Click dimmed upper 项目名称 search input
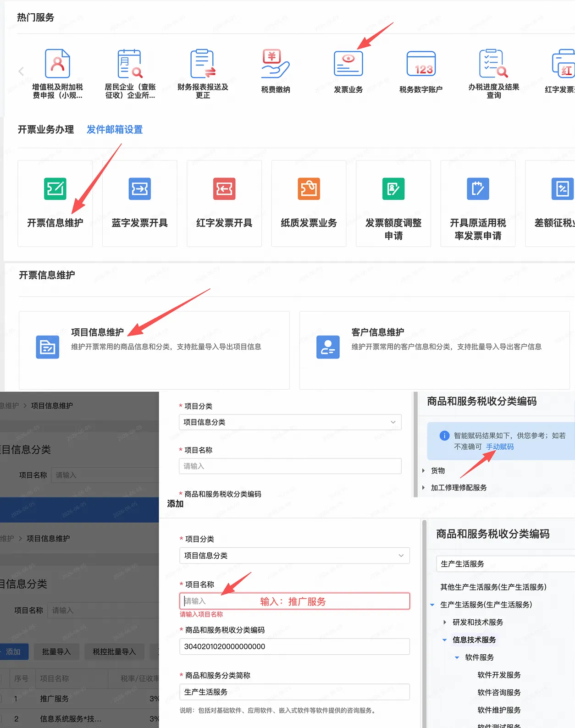 pyautogui.click(x=105, y=475)
